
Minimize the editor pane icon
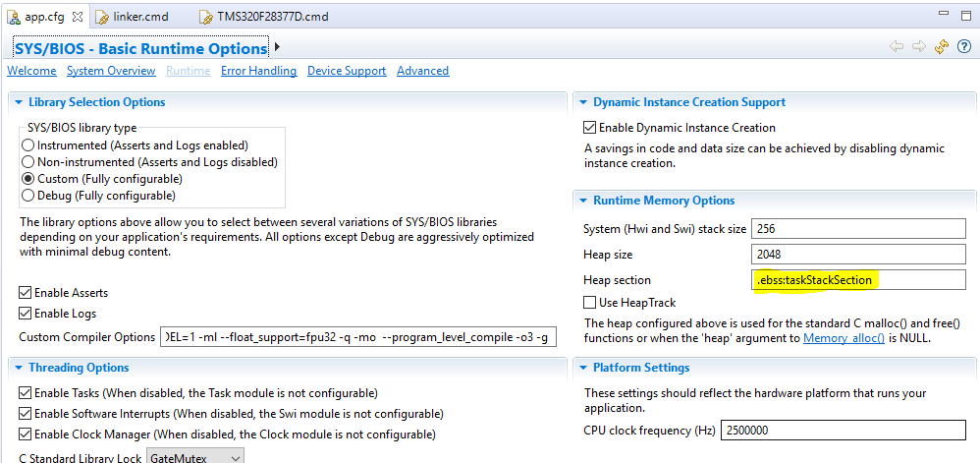point(945,14)
